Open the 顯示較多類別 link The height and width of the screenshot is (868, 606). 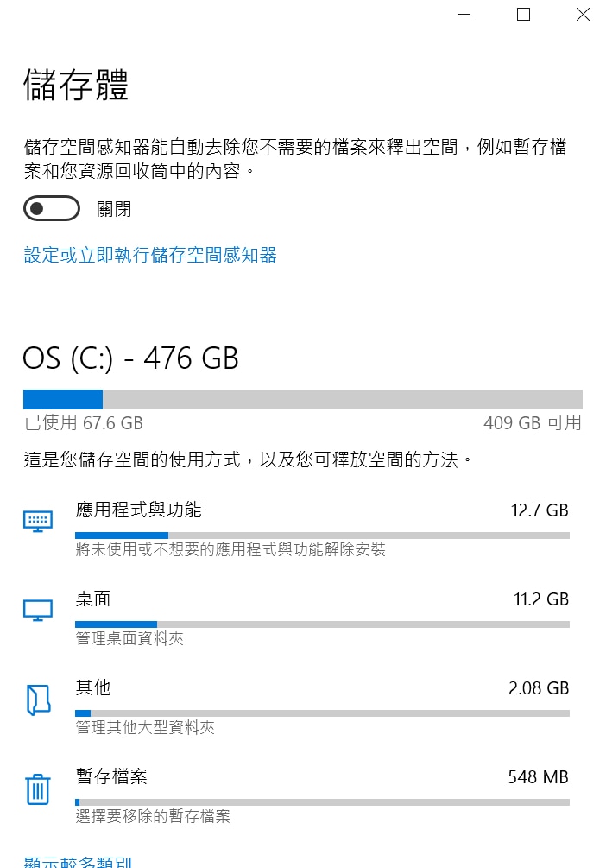[x=78, y=861]
